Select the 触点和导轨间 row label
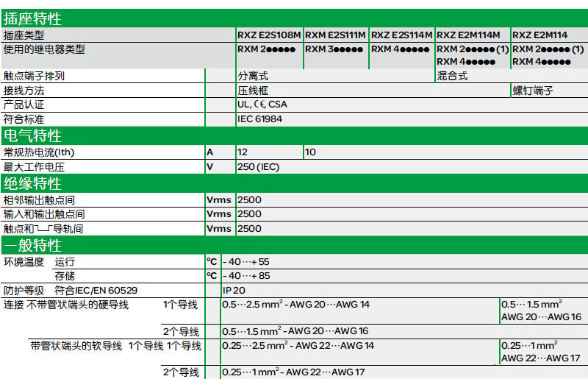Viewport: 588px width, 379px height. click(43, 229)
